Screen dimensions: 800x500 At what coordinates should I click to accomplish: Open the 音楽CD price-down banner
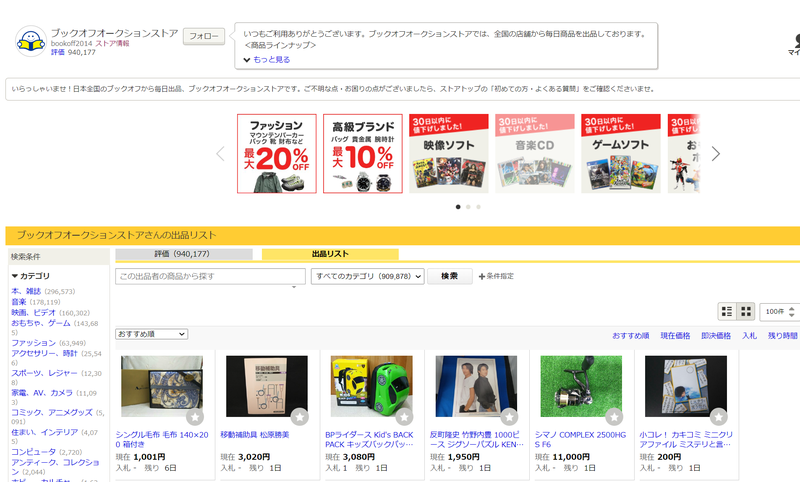point(535,154)
